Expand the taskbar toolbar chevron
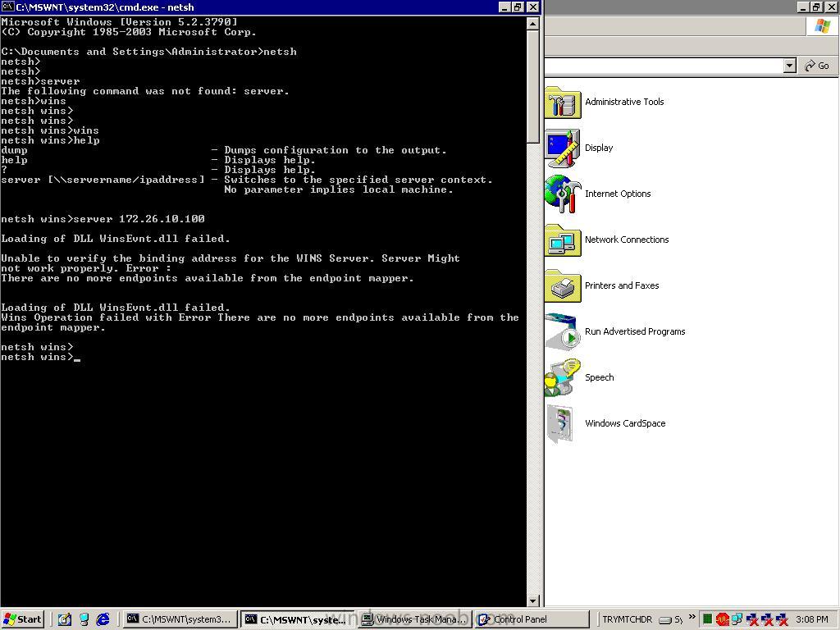The image size is (840, 630). (x=692, y=617)
